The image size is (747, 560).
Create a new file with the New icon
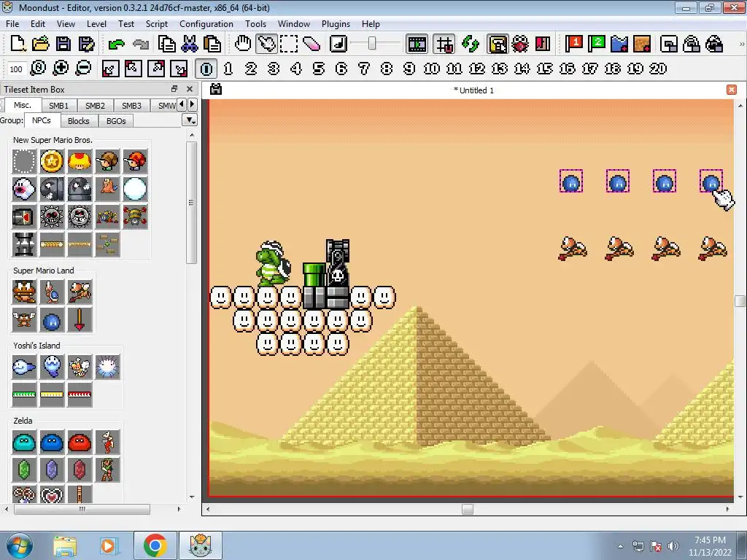pyautogui.click(x=18, y=44)
